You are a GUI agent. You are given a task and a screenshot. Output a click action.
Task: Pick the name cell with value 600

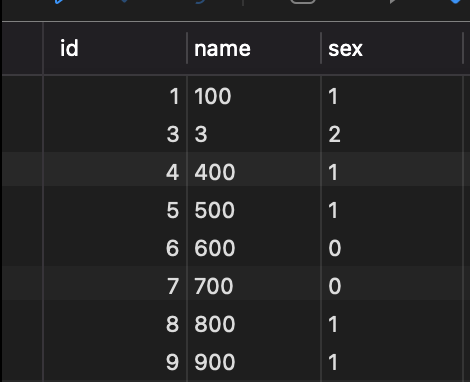point(254,248)
